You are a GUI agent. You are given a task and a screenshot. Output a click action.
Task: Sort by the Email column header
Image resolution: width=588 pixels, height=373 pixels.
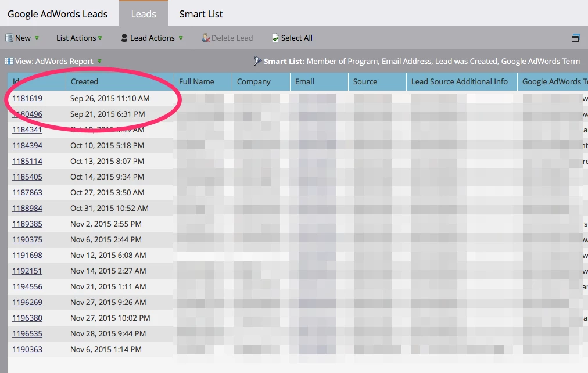[319, 81]
